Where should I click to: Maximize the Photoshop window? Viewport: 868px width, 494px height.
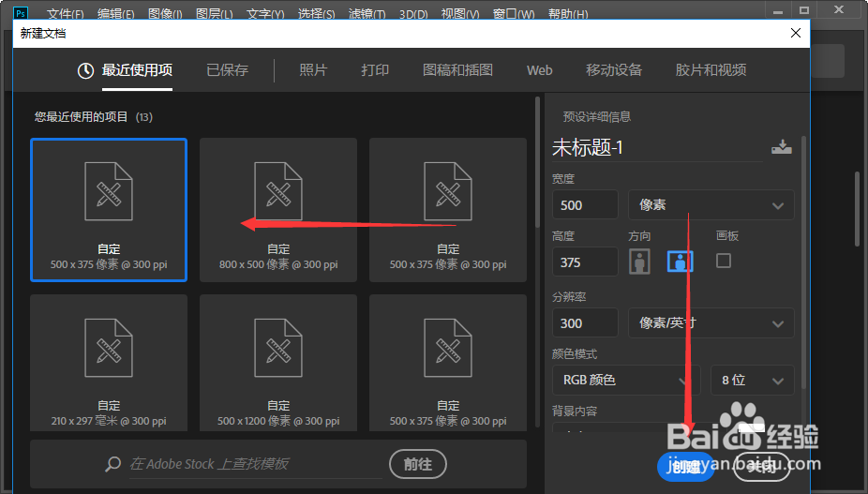tap(804, 10)
